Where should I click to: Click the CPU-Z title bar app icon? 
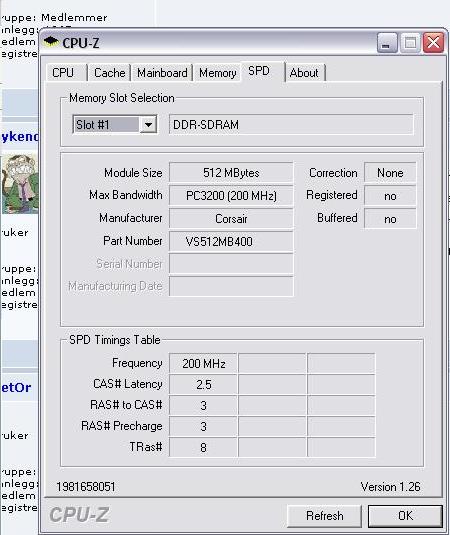tap(51, 42)
